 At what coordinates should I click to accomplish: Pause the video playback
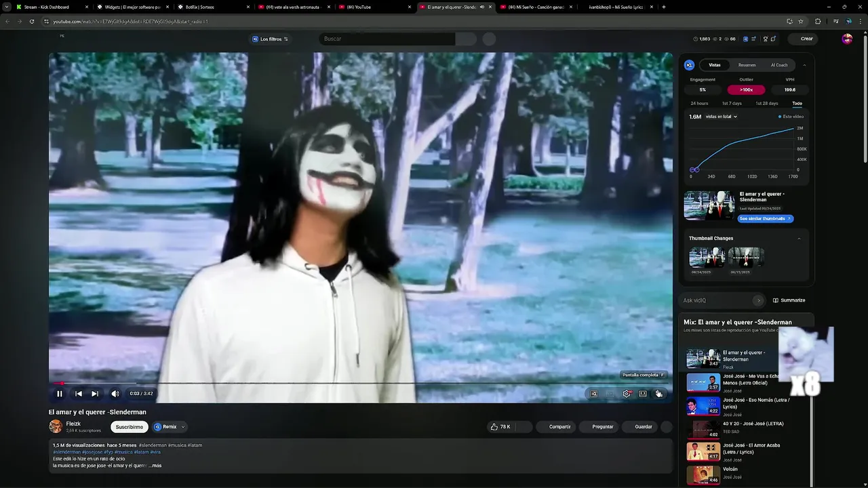pyautogui.click(x=60, y=394)
